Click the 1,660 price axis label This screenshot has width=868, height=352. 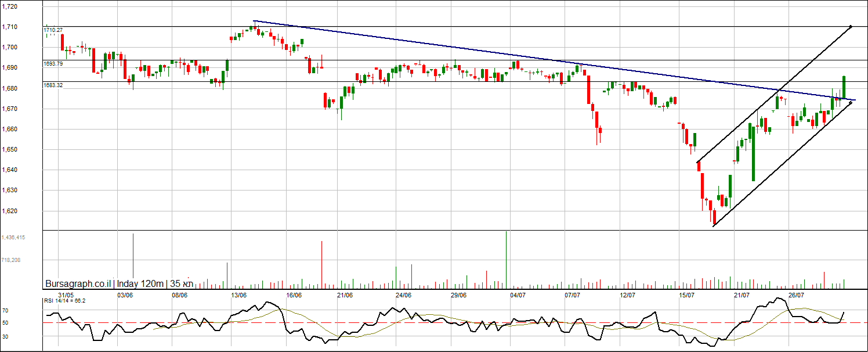pyautogui.click(x=10, y=129)
